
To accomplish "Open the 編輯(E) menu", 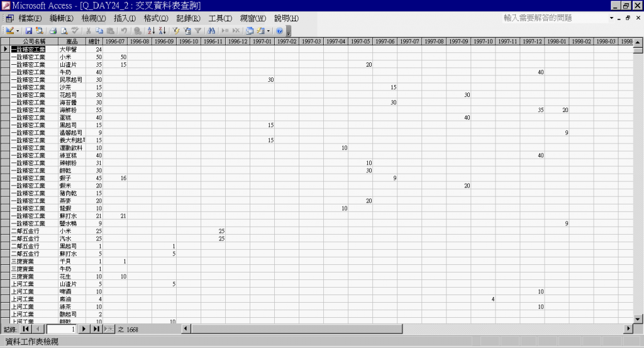I will coord(62,18).
